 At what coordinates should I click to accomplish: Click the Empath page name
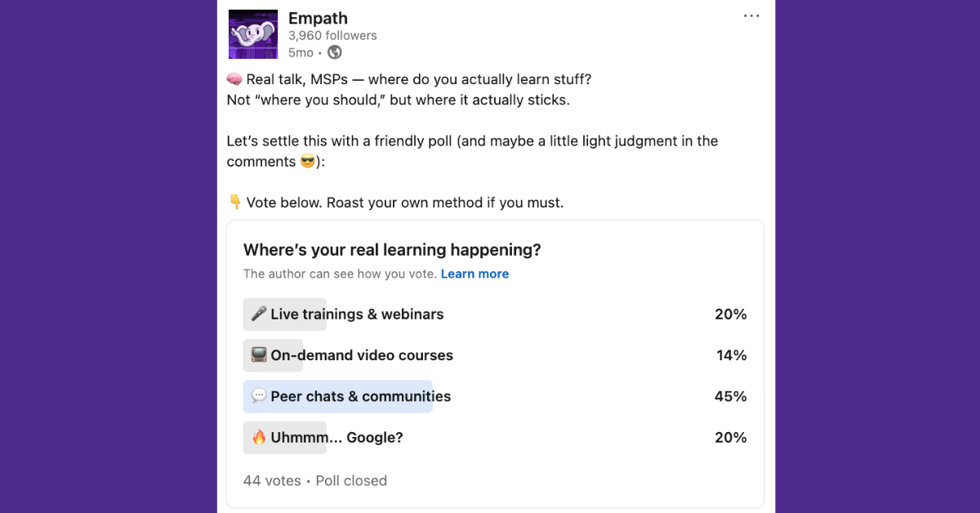point(318,17)
